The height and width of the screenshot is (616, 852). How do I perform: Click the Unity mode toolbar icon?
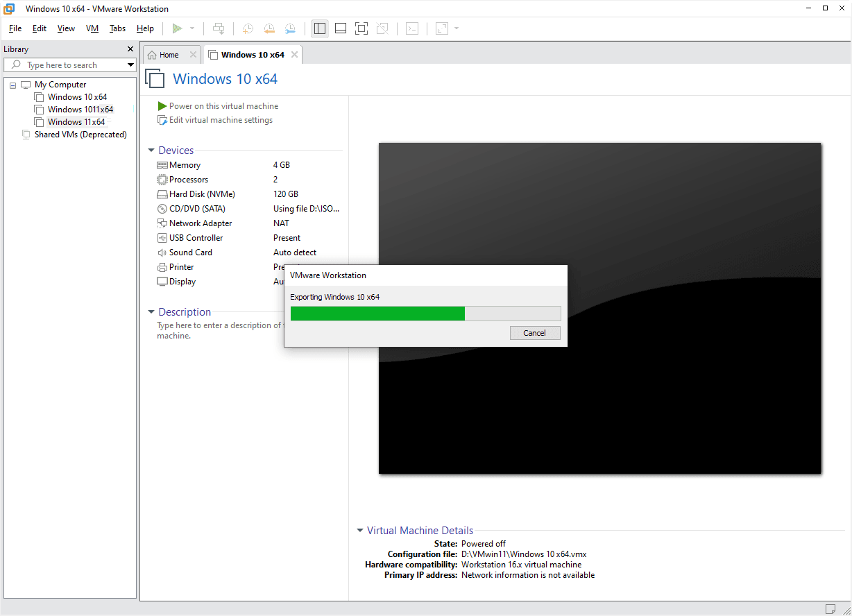(x=382, y=28)
